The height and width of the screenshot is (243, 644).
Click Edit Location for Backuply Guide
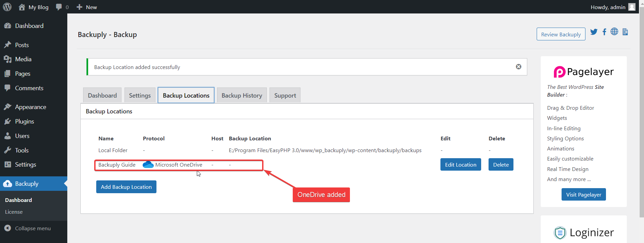(461, 165)
